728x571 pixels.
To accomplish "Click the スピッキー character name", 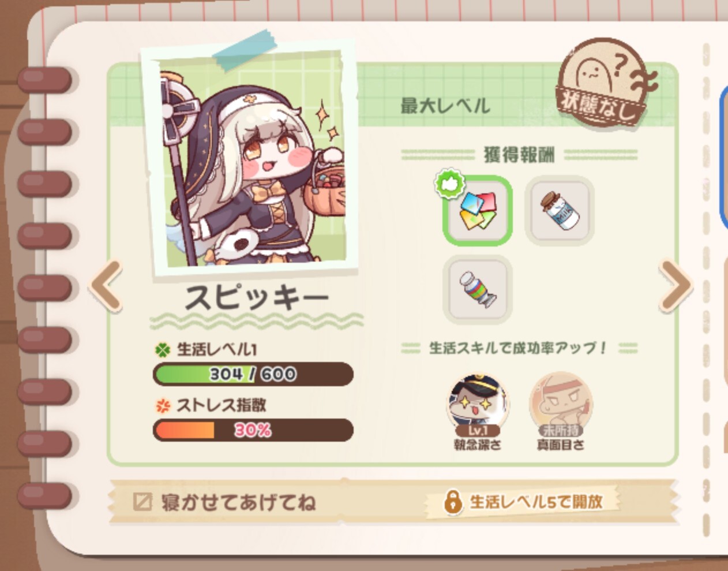I will coord(257,299).
